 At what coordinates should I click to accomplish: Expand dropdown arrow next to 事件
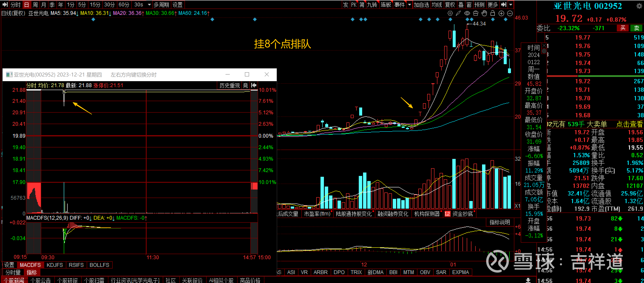[x=409, y=4]
